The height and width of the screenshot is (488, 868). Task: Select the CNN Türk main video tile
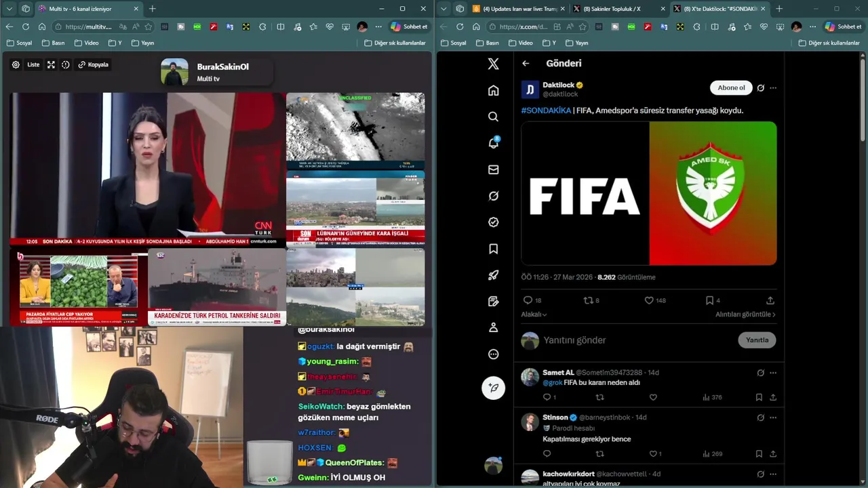point(147,169)
